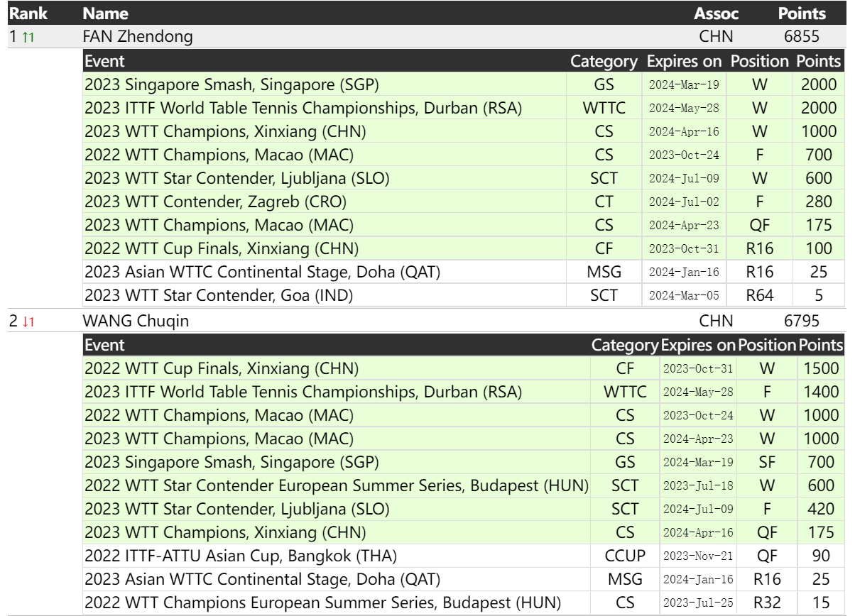The image size is (855, 616).
Task: Click the 2024-Jul-02 expiry date
Action: [684, 202]
